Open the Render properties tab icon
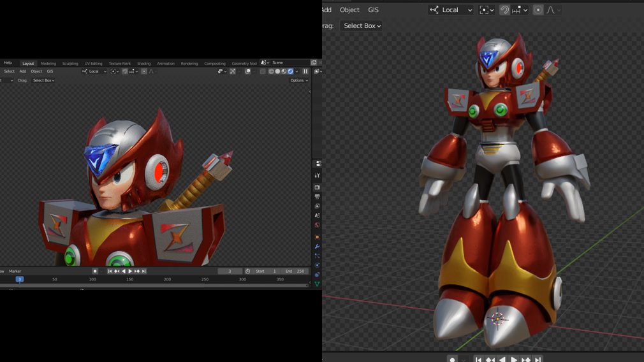The height and width of the screenshot is (362, 644). click(x=317, y=187)
